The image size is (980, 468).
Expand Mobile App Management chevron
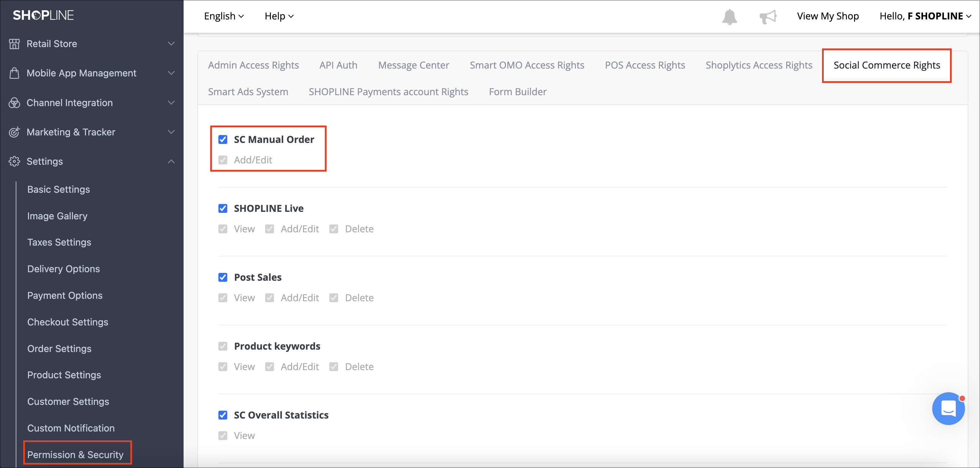pyautogui.click(x=172, y=73)
